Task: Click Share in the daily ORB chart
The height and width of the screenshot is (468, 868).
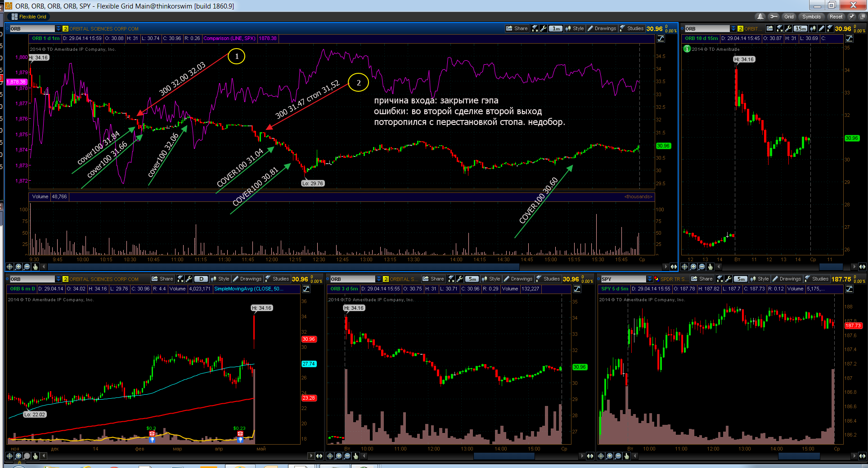Action: coord(162,279)
